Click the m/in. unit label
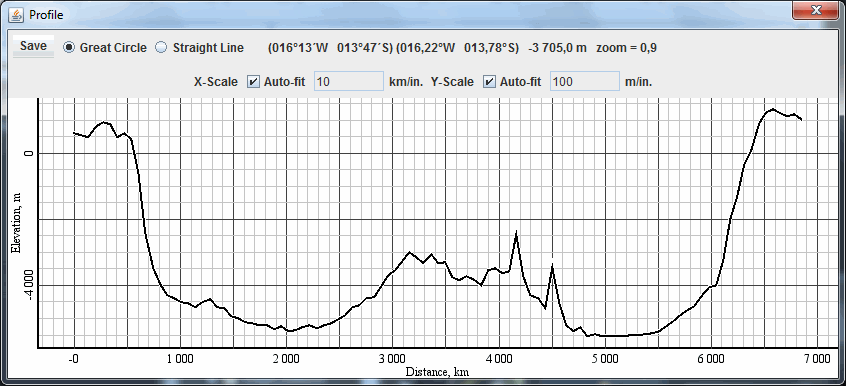This screenshot has width=846, height=386. (x=638, y=82)
